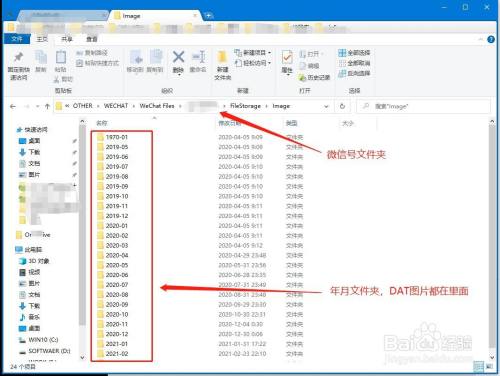This screenshot has height=376, width=500.
Task: Click the blue Help question mark icon
Action: 491,39
